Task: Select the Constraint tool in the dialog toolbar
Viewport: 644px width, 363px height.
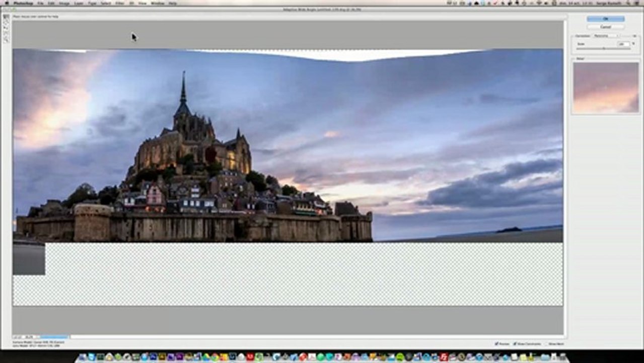Action: [6, 16]
